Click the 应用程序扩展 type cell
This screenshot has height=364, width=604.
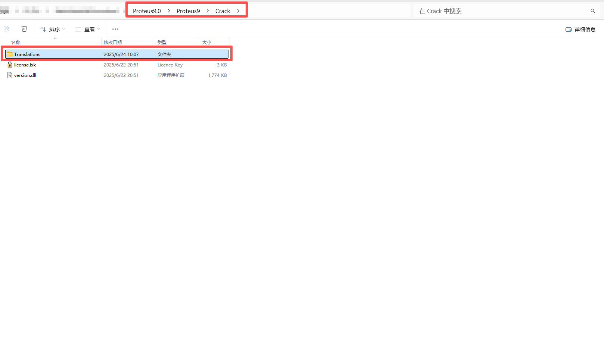[171, 75]
